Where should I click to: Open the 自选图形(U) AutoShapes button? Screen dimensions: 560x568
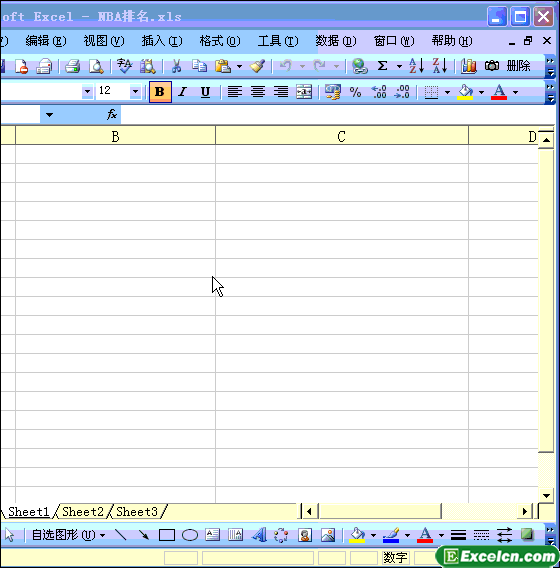68,535
